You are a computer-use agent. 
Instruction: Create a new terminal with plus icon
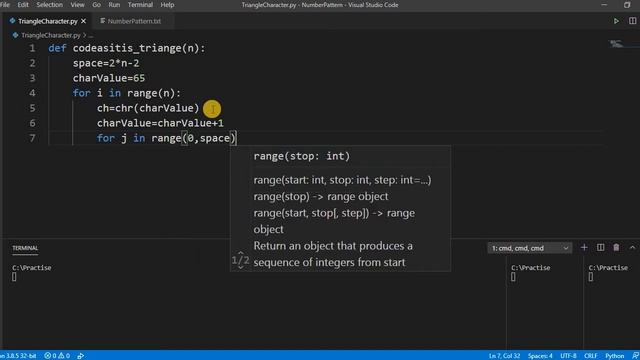coord(584,247)
